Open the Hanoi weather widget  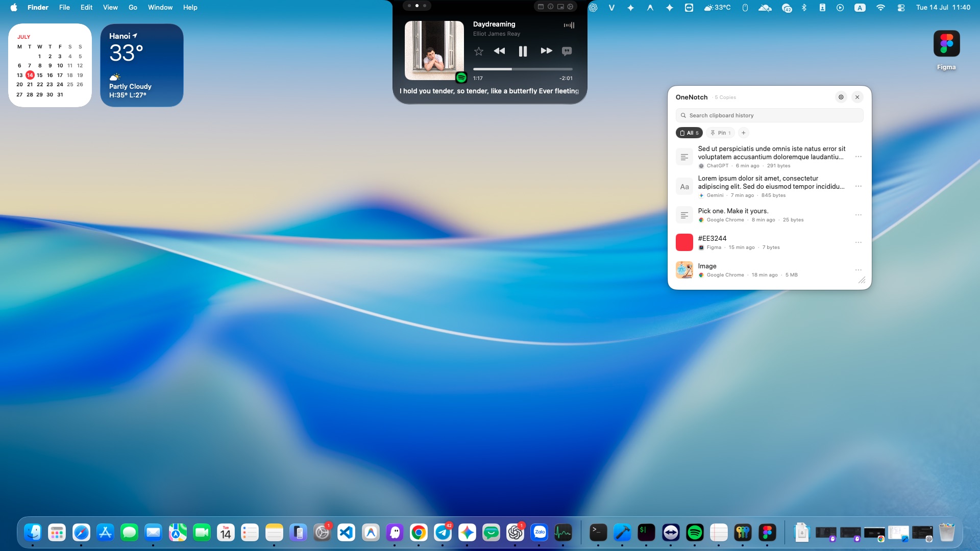[x=142, y=65]
